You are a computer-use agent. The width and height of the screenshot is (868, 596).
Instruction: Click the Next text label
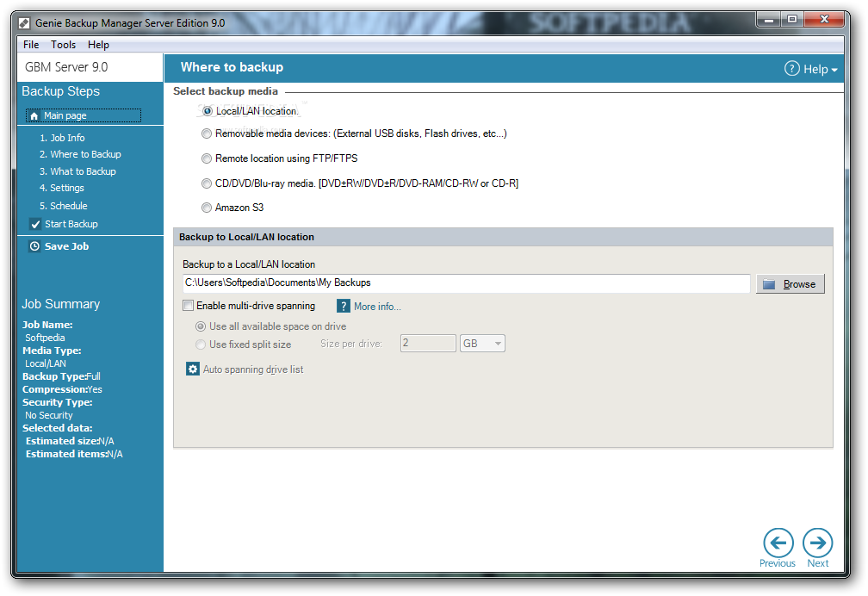pos(818,563)
